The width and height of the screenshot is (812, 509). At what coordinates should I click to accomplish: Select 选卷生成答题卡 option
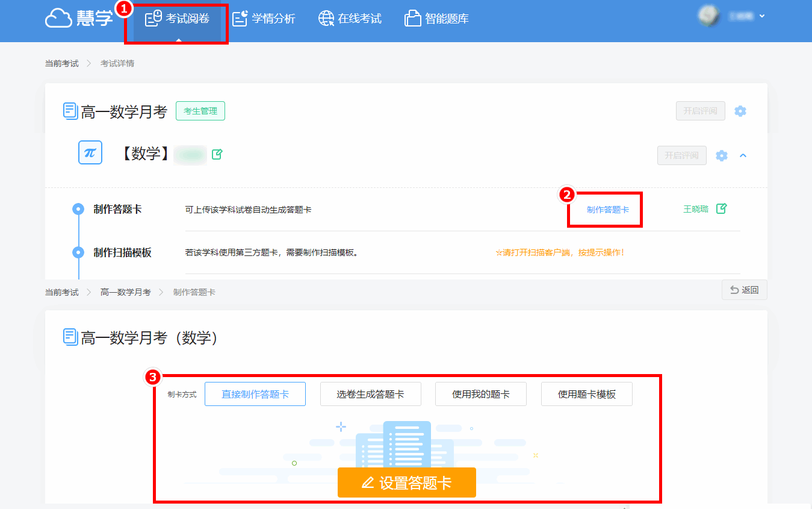[370, 394]
